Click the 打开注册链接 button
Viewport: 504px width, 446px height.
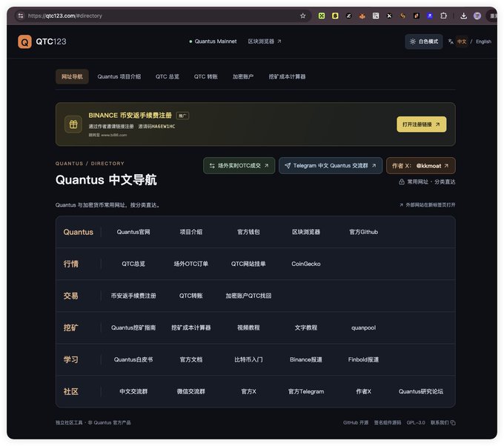[x=422, y=124]
